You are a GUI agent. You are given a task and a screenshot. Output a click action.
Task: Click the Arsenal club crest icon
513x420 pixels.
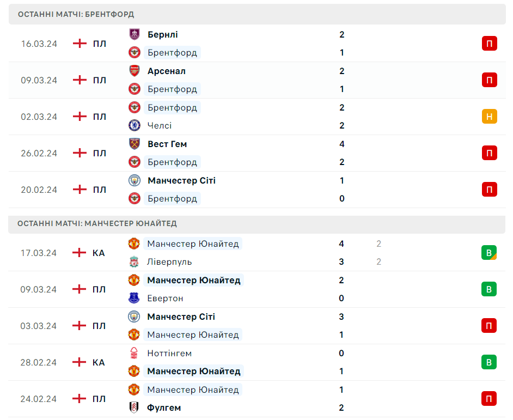(x=135, y=71)
